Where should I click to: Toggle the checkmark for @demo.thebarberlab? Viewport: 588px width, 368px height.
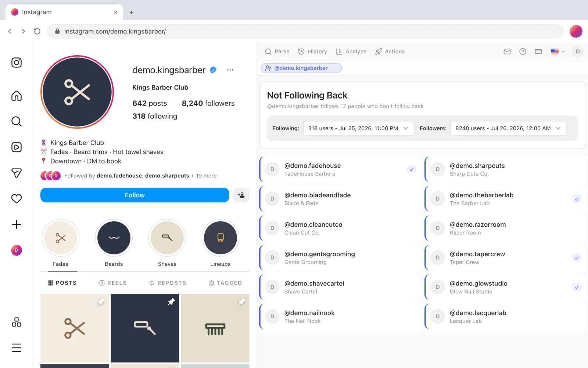pos(577,199)
